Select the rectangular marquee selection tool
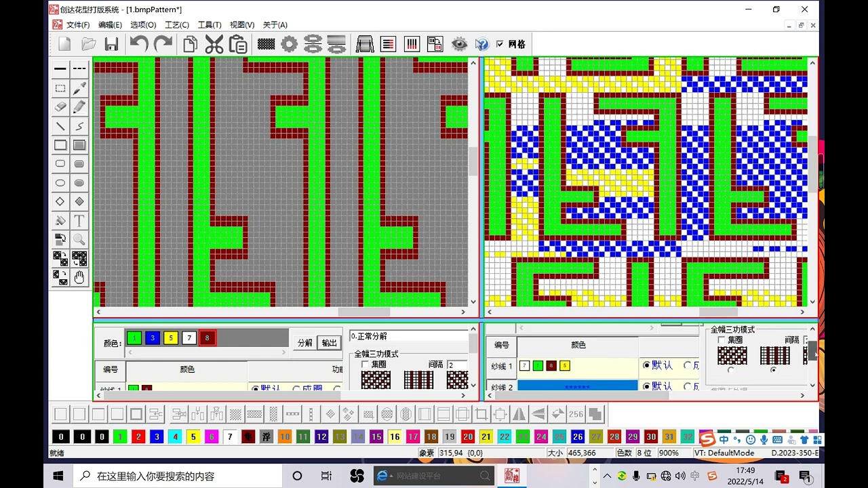868x488 pixels. pyautogui.click(x=60, y=88)
